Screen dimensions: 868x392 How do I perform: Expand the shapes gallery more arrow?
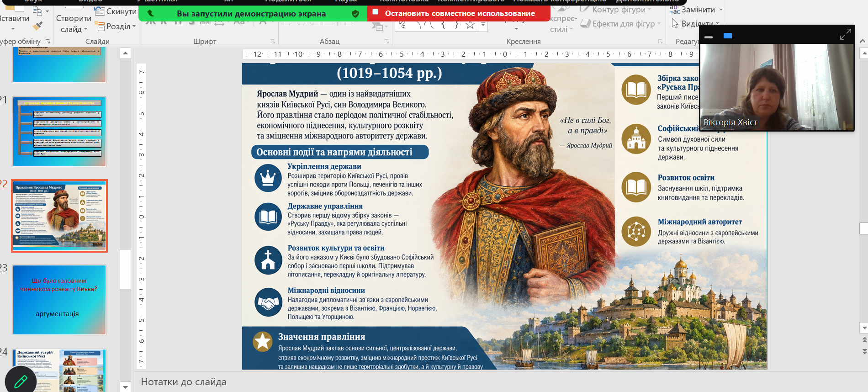coord(483,25)
